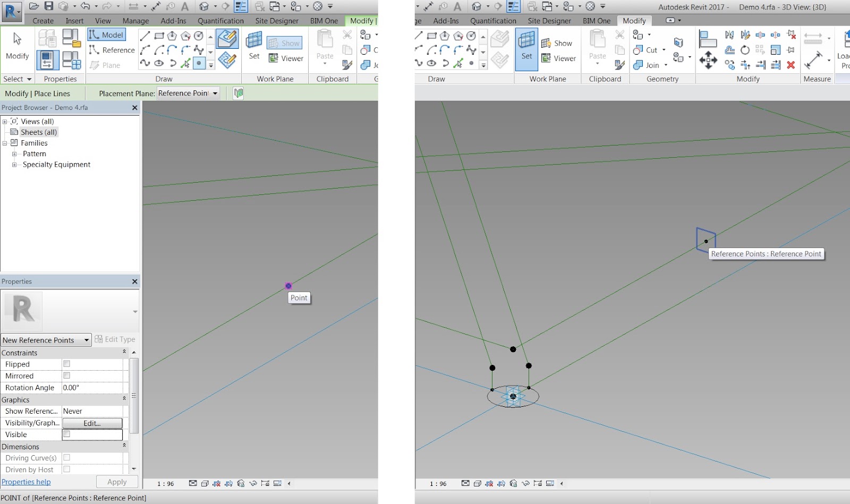Screen dimensions: 850x504
Task: Expand the Specialty Equipment families node
Action: (14, 165)
